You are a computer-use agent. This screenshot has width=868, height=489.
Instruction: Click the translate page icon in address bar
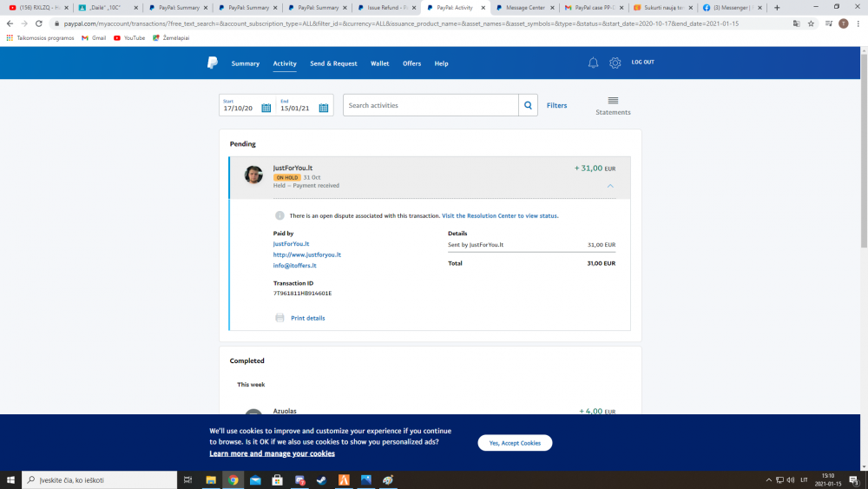click(797, 23)
